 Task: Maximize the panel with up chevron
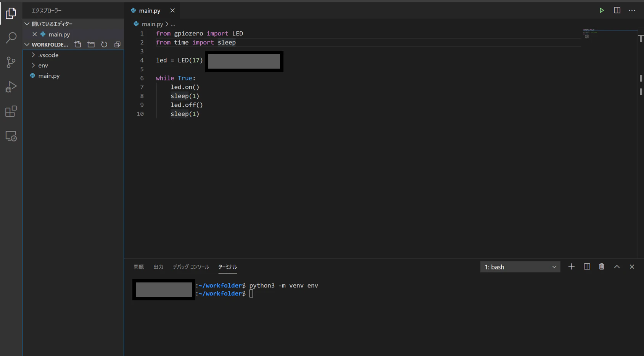tap(617, 267)
